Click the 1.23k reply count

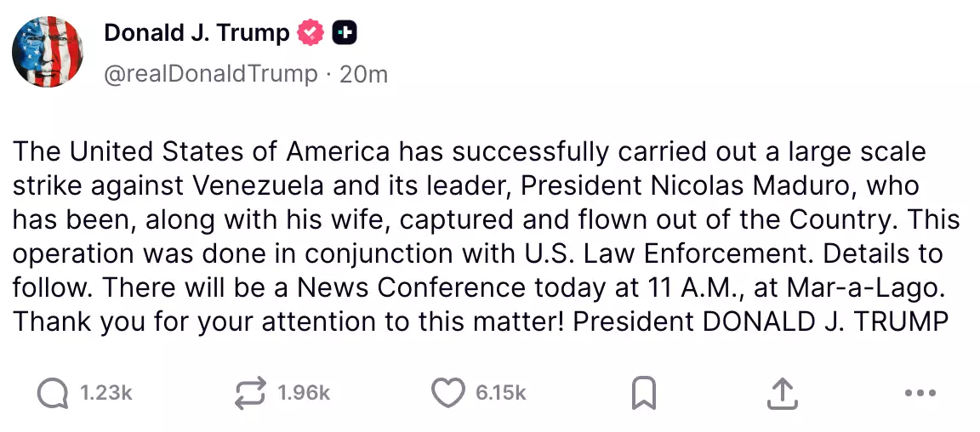click(x=106, y=393)
